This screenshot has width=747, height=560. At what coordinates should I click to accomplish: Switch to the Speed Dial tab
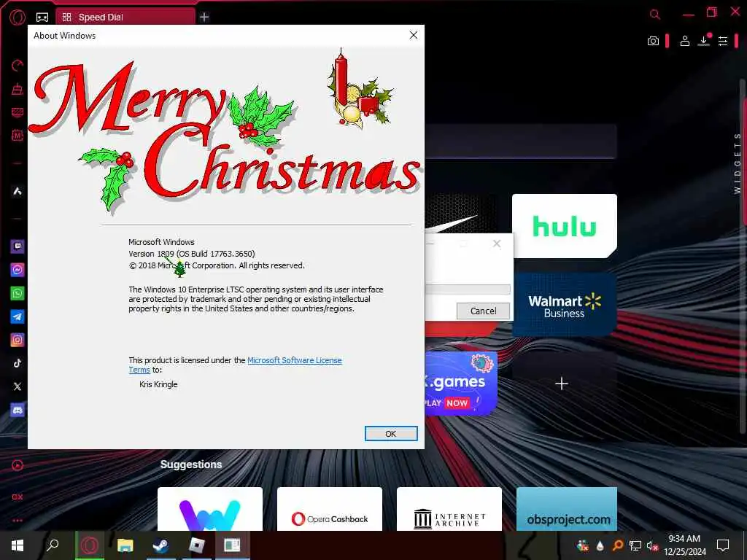click(125, 17)
